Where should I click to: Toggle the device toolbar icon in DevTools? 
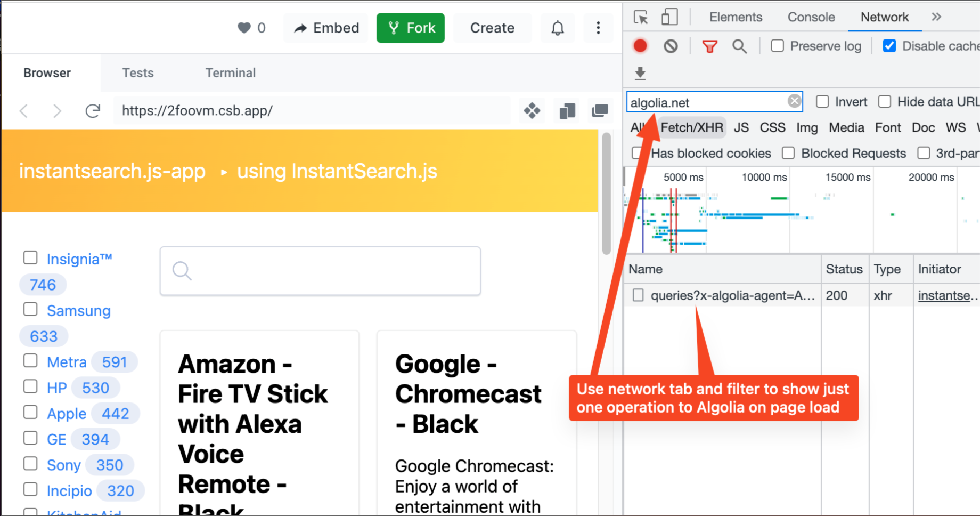tap(669, 17)
